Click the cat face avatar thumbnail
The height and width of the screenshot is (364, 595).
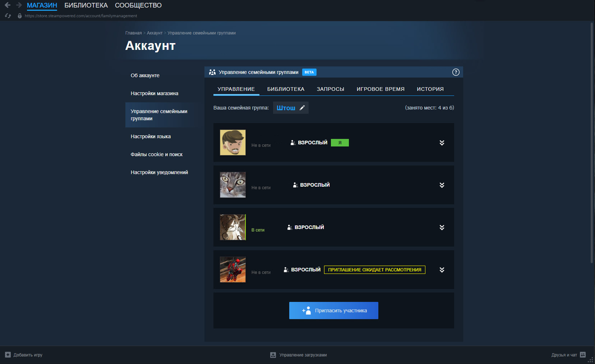[233, 185]
